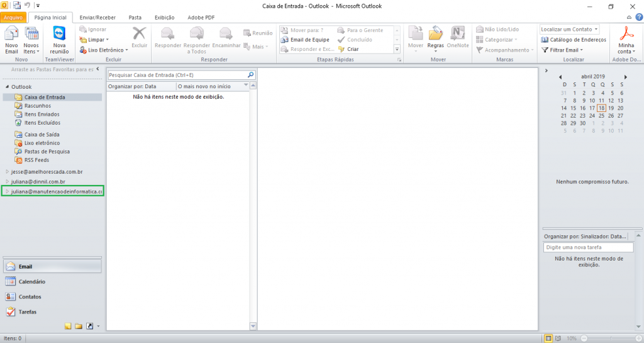Switch to the Adobe PDF tab
Viewport: 644px width, 343px height.
pos(201,18)
